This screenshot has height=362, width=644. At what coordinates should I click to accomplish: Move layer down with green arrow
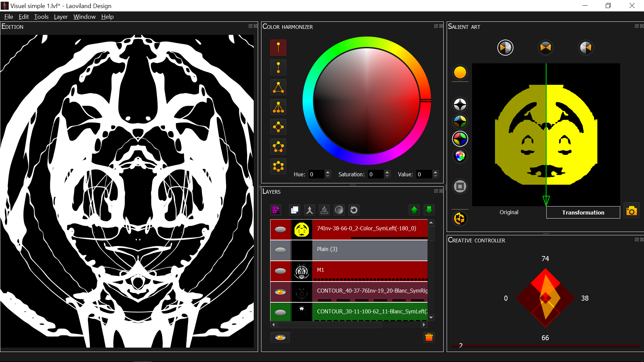click(x=429, y=210)
